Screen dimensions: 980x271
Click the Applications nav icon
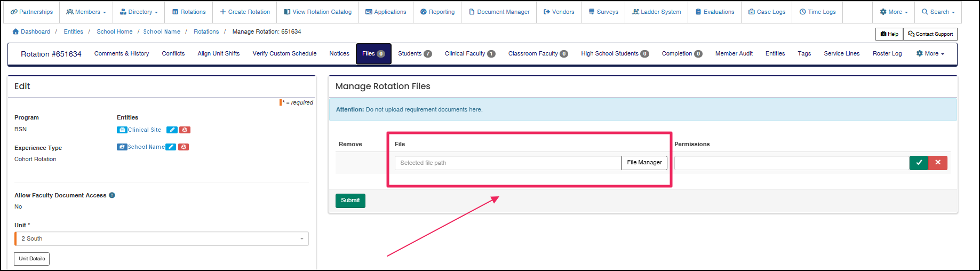369,12
